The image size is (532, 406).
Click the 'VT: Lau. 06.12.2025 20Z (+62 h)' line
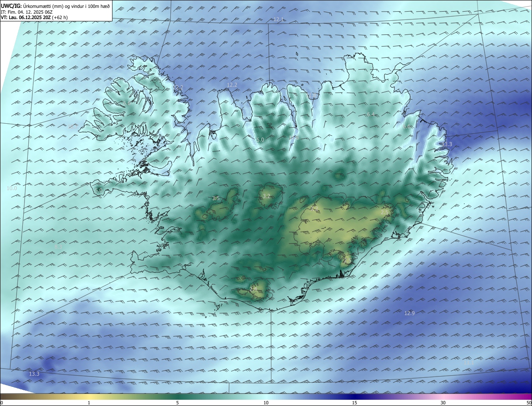(x=34, y=17)
